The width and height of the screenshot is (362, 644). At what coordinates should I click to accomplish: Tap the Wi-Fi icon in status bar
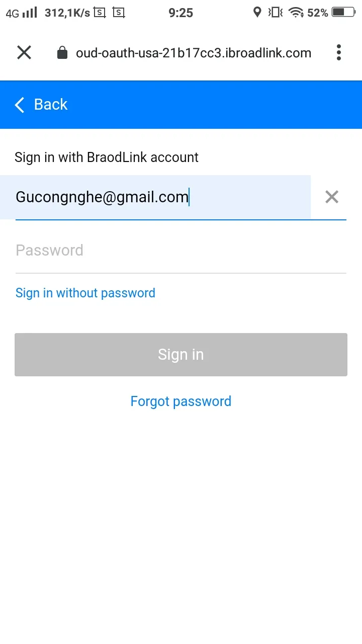coord(296,13)
